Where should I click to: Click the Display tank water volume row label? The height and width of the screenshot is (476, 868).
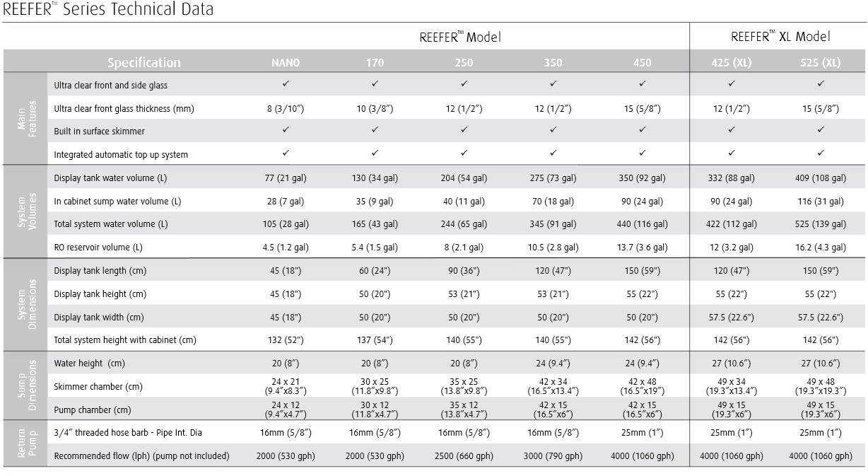110,178
